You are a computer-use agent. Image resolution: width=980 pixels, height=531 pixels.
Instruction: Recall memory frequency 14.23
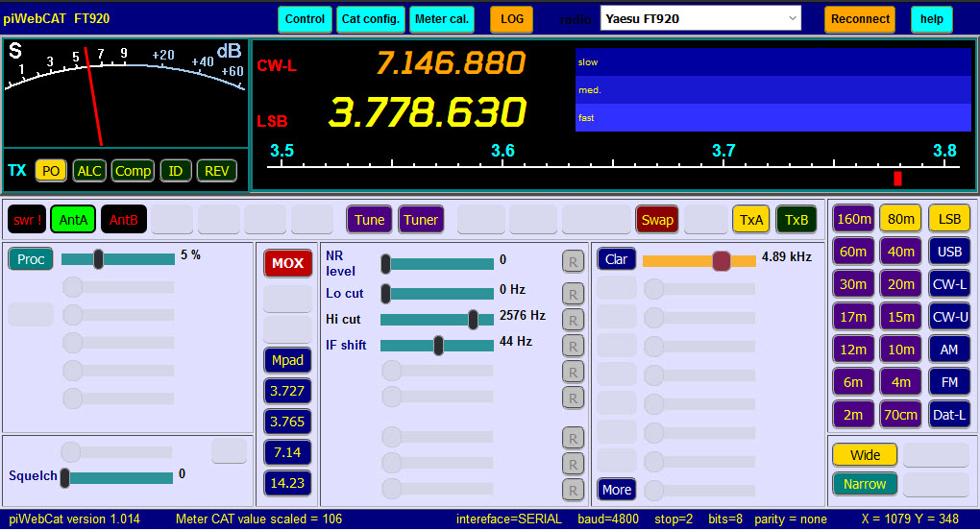[287, 483]
